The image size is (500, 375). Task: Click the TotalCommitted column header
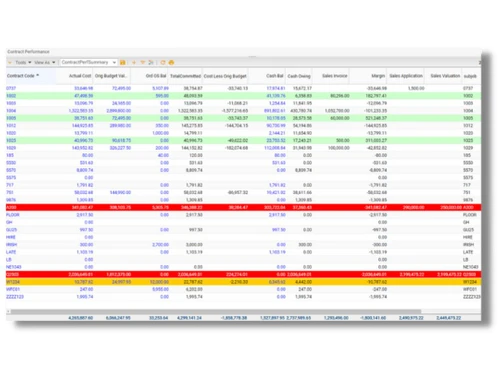pyautogui.click(x=185, y=76)
